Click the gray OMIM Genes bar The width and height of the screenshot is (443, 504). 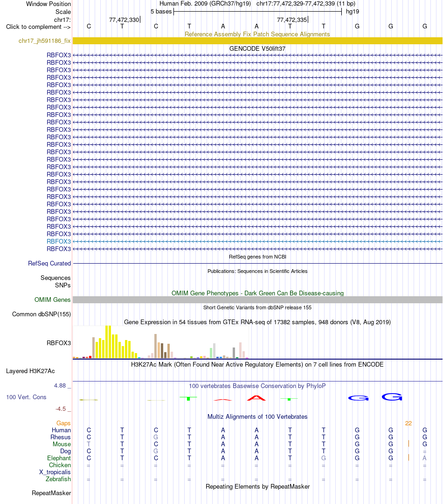pos(257,300)
